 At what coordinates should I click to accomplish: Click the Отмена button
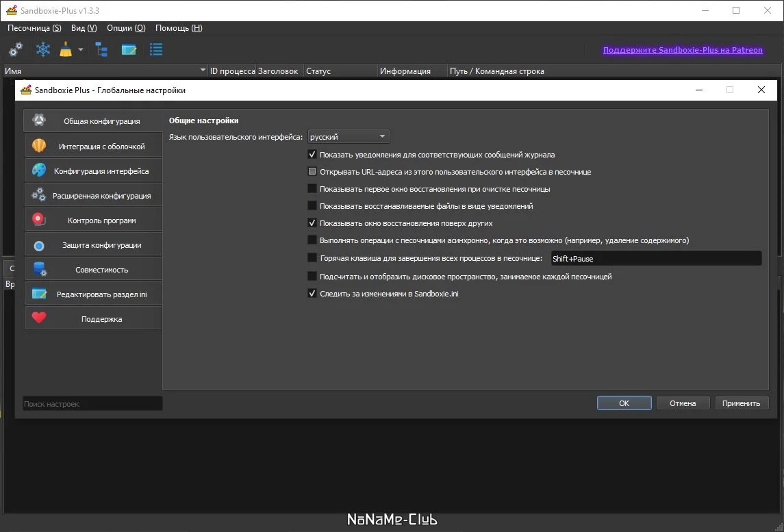click(x=683, y=403)
